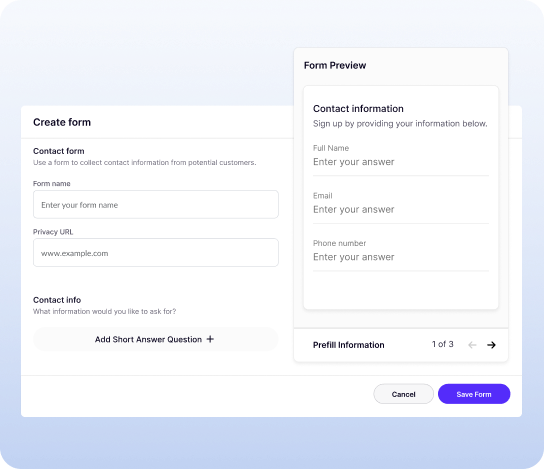Screen dimensions: 544x469
Task: Click the left arrow in Prefill Information
Action: (x=472, y=345)
